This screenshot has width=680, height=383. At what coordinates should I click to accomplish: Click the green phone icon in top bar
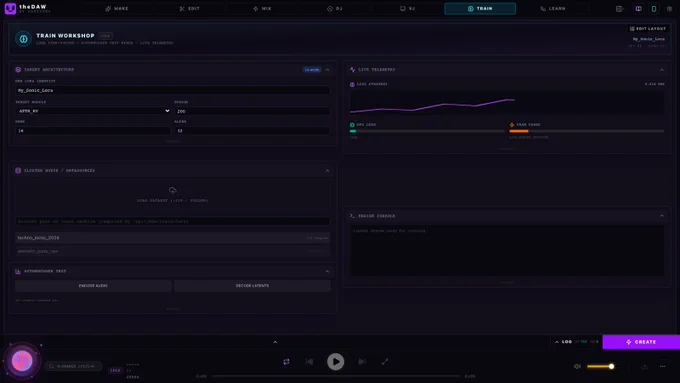pyautogui.click(x=654, y=9)
